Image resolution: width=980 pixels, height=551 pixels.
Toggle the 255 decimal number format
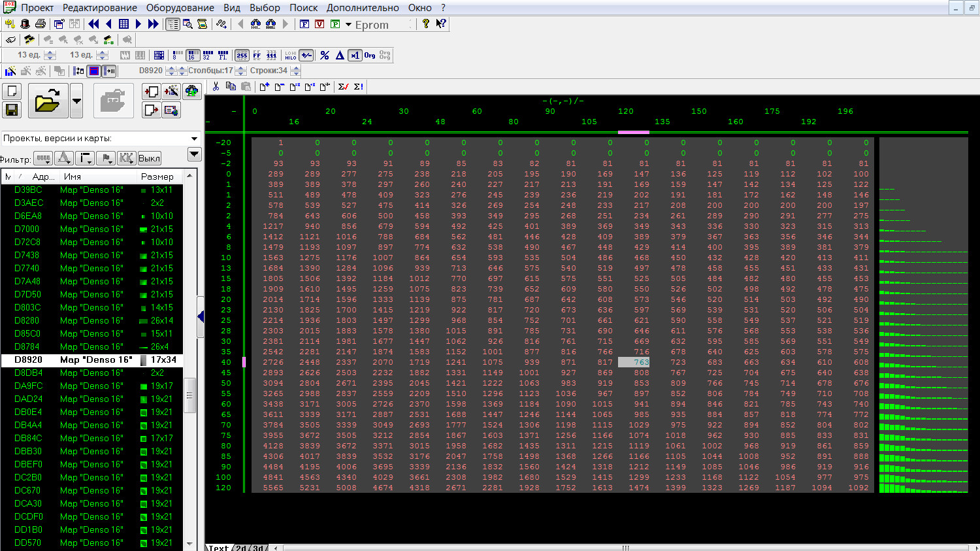pos(242,56)
